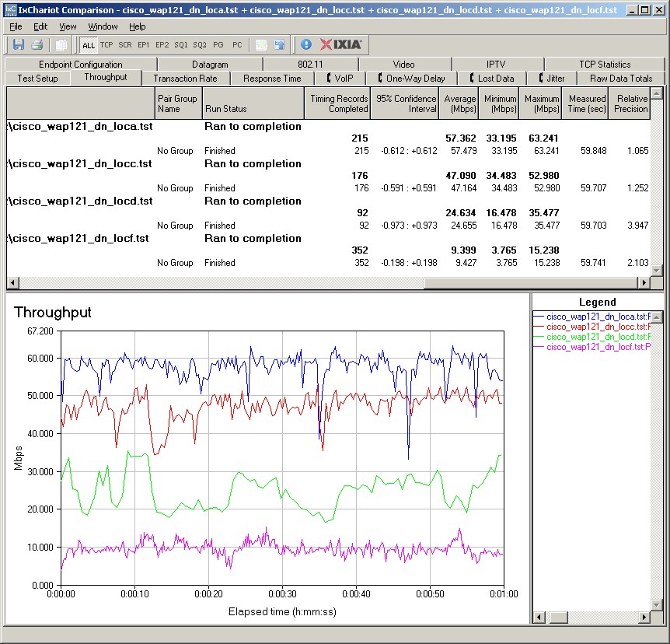Viewport: 670px width, 644px height.
Task: Switch to One-Way Delay tab
Action: (411, 79)
